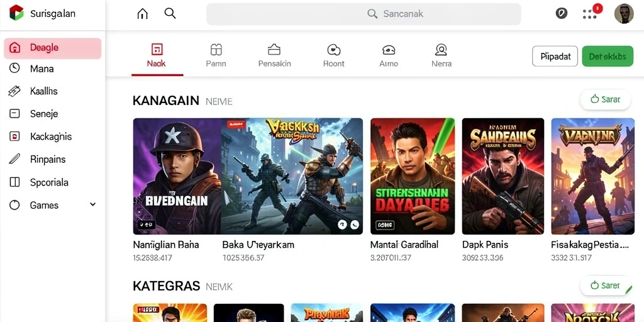Viewport: 644px width, 322px height.
Task: Switch to the Nerra tab
Action: (441, 55)
